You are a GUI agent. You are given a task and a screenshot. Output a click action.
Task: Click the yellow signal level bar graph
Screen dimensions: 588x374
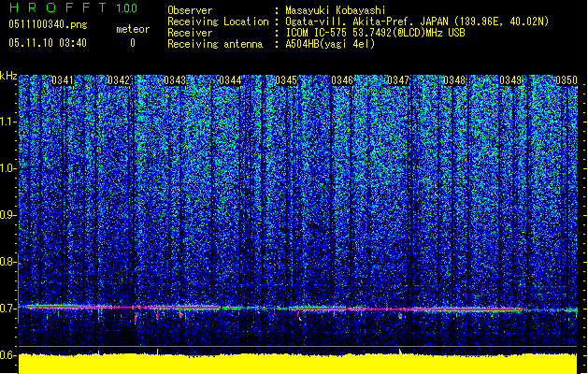click(x=298, y=363)
